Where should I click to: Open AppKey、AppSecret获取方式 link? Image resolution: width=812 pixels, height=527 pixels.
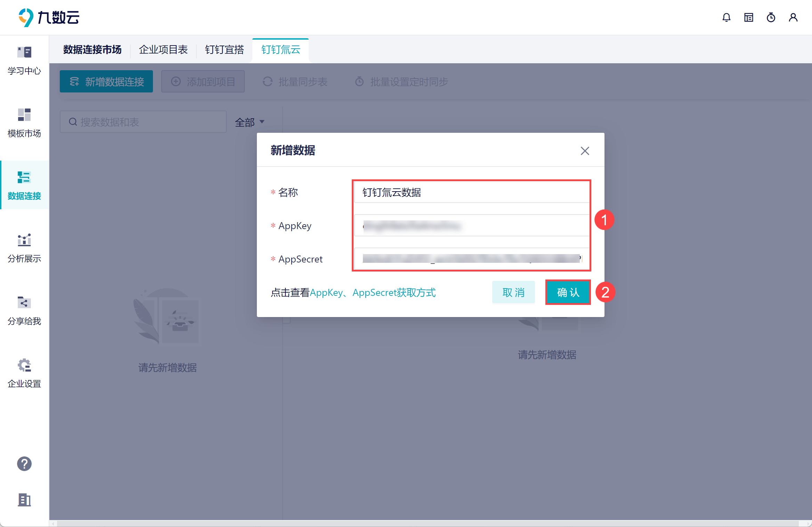click(x=373, y=293)
